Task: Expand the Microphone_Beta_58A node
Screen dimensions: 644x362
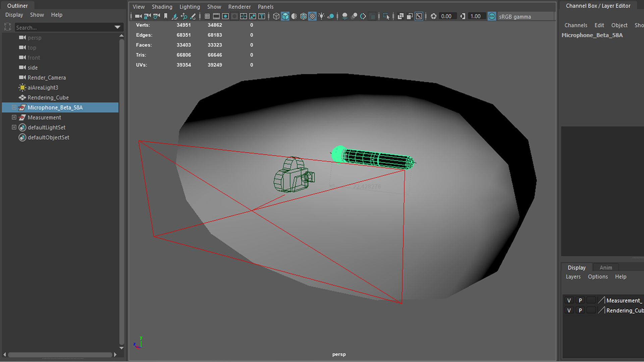Action: 14,107
